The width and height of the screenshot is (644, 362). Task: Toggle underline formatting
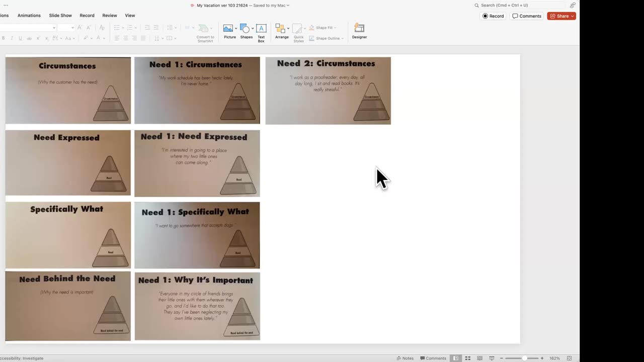20,38
